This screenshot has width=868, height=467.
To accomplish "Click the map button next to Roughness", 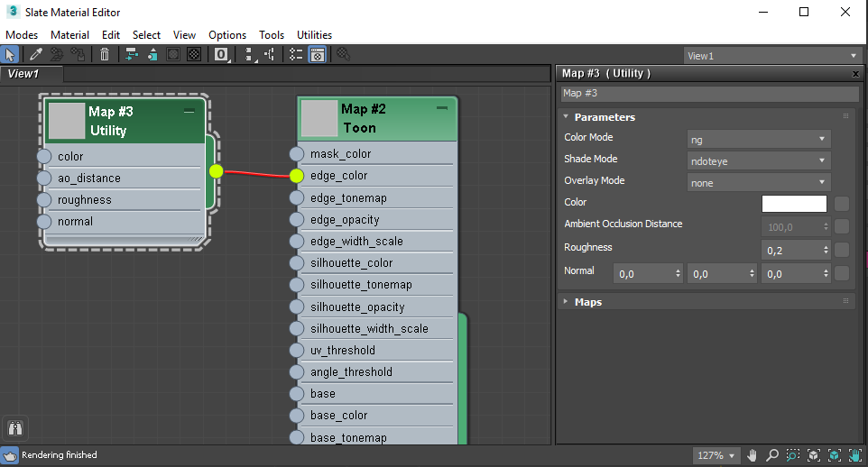I will coord(842,250).
